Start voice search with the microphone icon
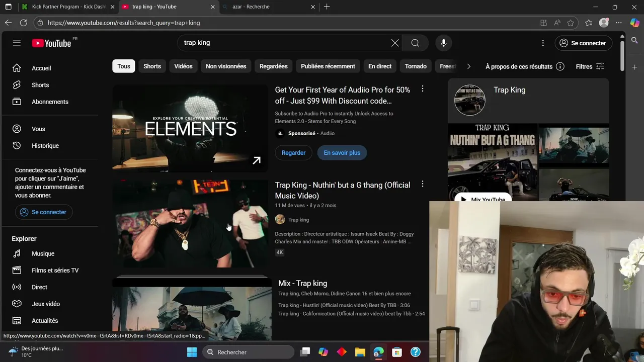The image size is (644, 362). tap(443, 43)
